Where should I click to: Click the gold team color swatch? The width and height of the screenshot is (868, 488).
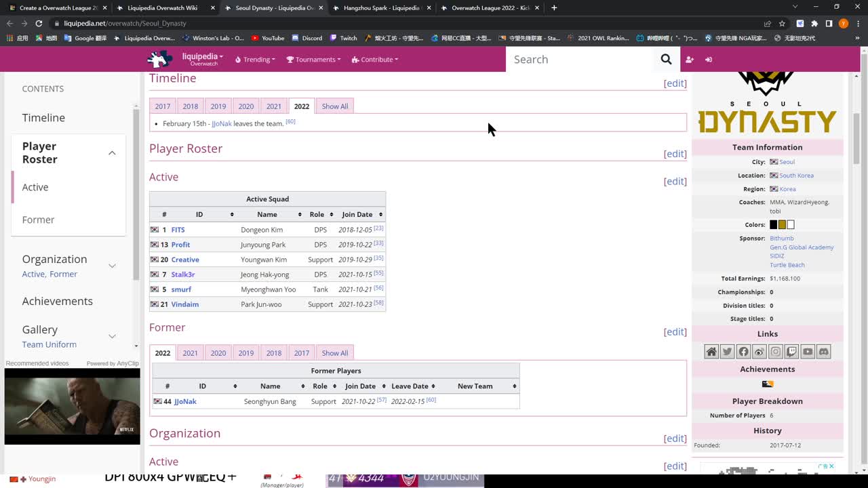tap(782, 225)
